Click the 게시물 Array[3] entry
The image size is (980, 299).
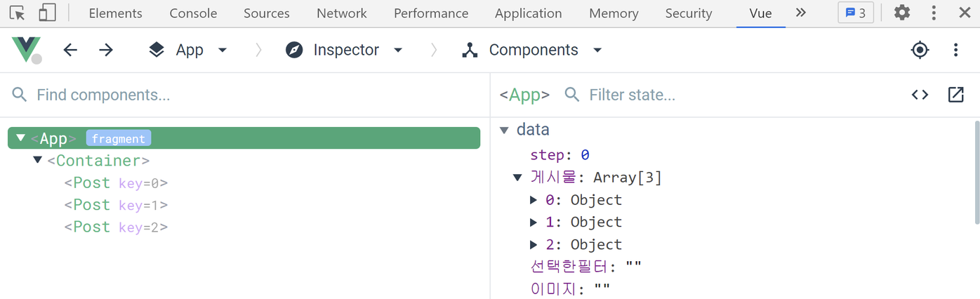coord(596,178)
